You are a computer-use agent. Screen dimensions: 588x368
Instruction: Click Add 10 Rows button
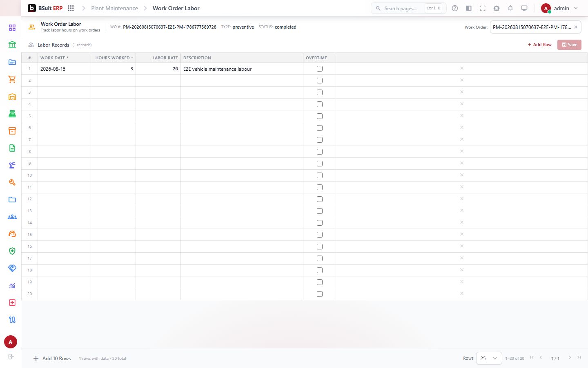tap(52, 358)
